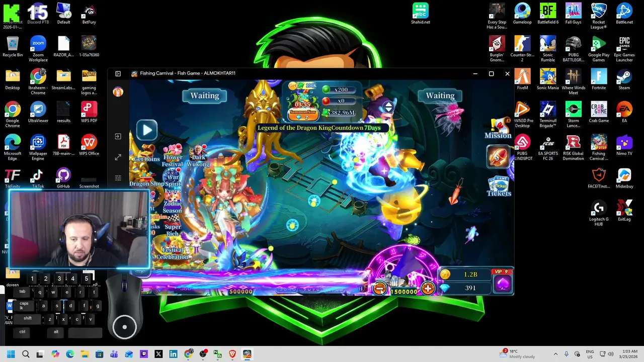Open the Midasbuy desktop shortcut
This screenshot has width=644, height=362.
click(x=624, y=178)
